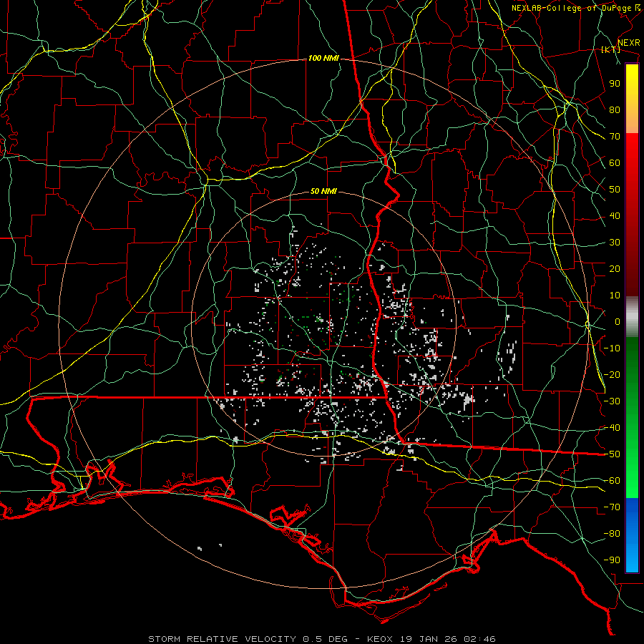The image size is (644, 644).
Task: Click the [KT] units label
Action: click(610, 49)
